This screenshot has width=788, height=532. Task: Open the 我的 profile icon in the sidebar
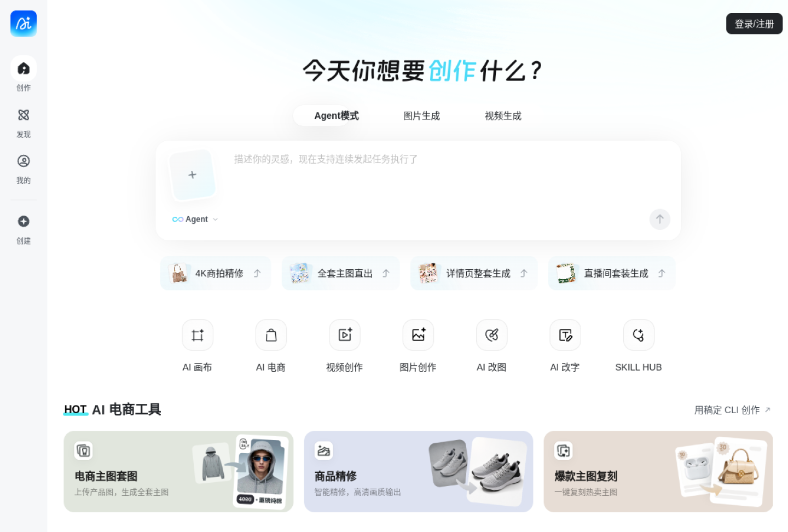pyautogui.click(x=24, y=161)
